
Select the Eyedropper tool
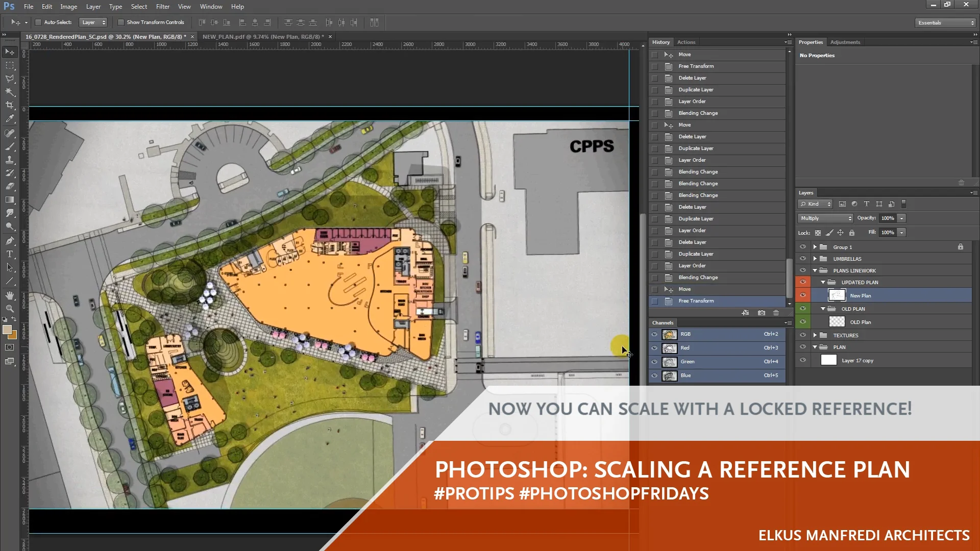coord(10,119)
